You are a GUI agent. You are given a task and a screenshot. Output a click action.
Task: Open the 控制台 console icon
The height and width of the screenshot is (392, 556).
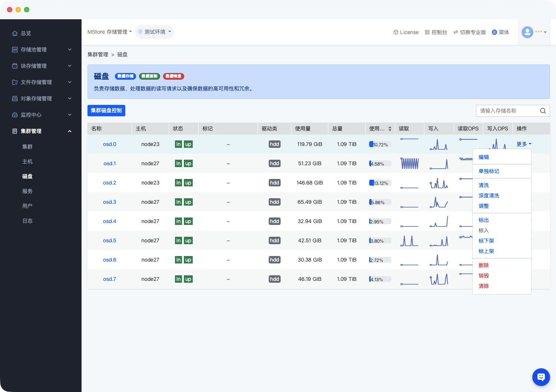click(x=427, y=32)
